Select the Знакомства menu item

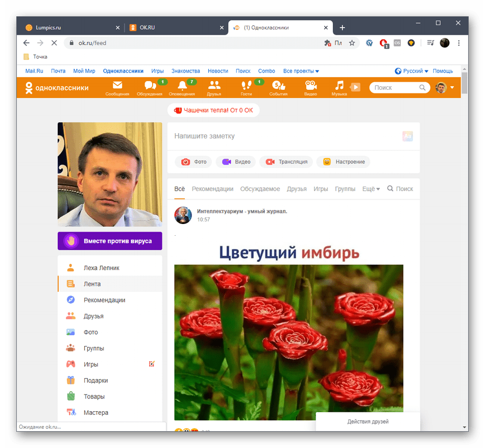pos(185,71)
